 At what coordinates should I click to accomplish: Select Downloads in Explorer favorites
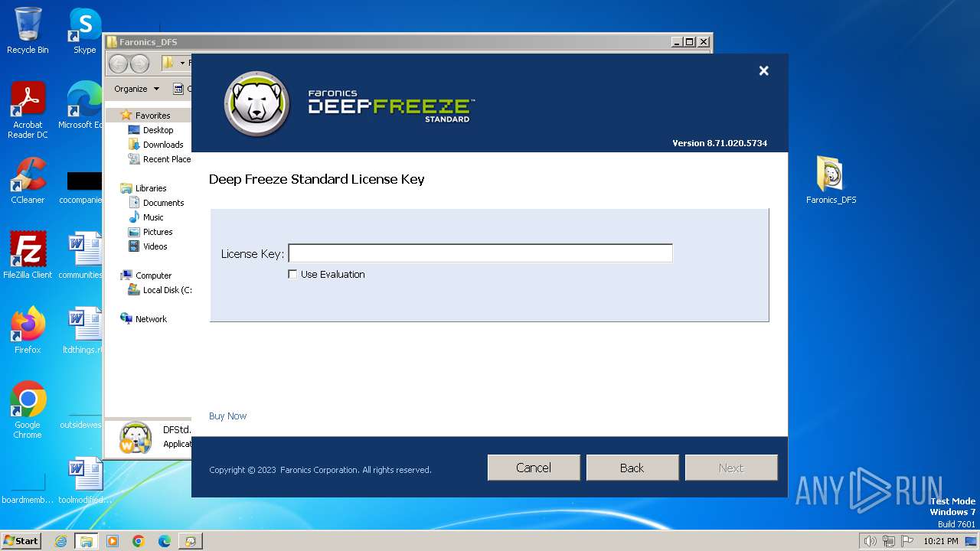pos(156,145)
